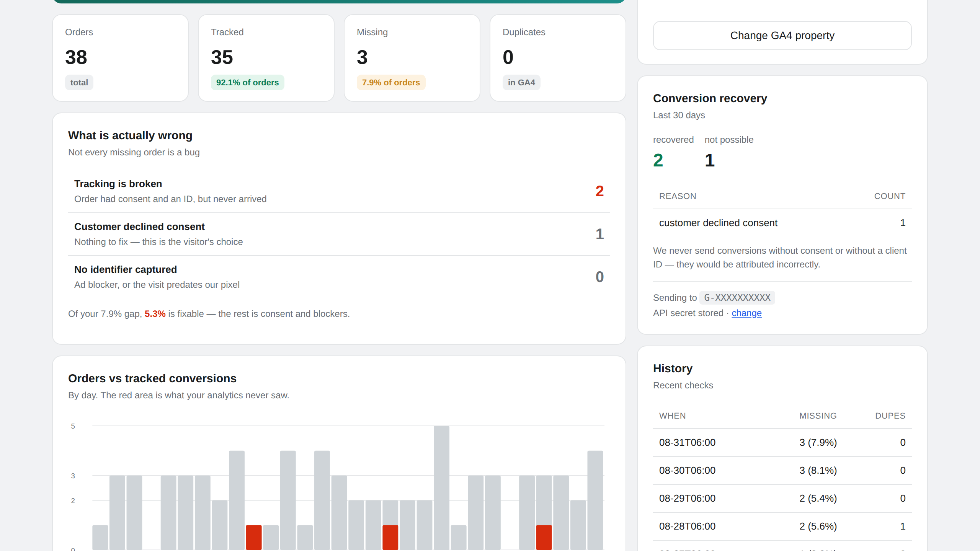
Task: Click the not possible count 1
Action: 710,160
